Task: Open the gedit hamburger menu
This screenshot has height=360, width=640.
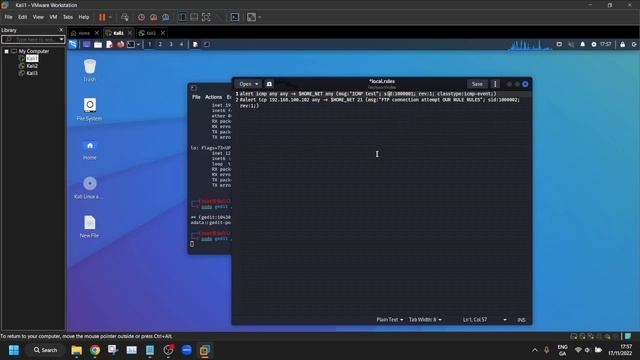Action: pos(495,84)
